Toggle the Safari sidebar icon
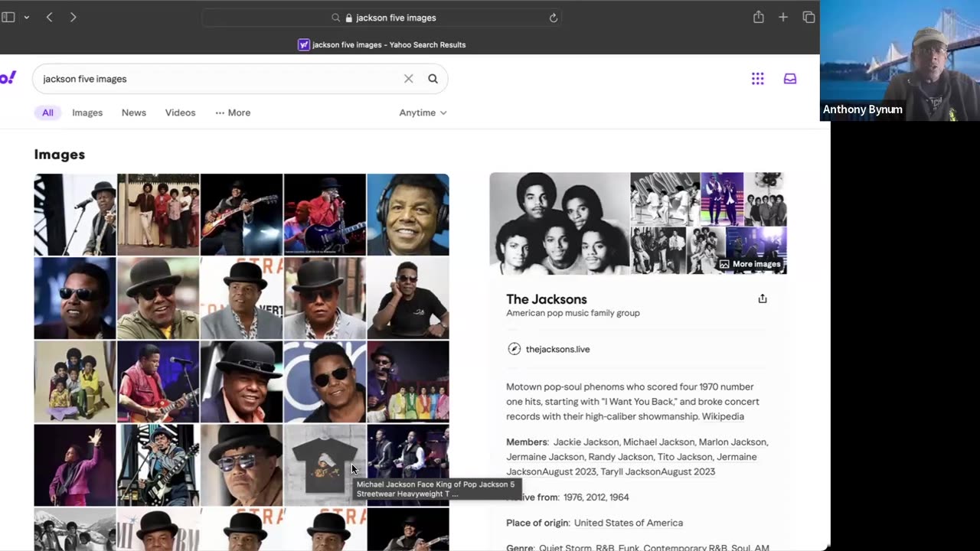980x551 pixels. click(x=8, y=17)
